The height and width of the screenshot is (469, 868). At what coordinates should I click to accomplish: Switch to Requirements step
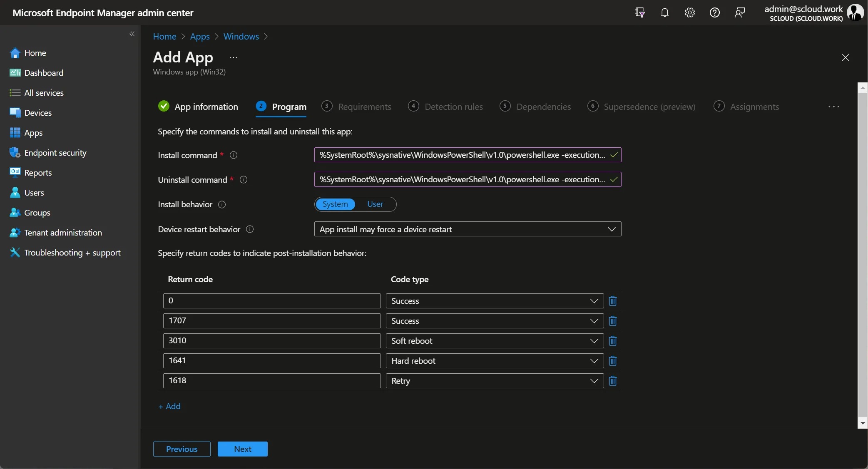tap(356, 107)
